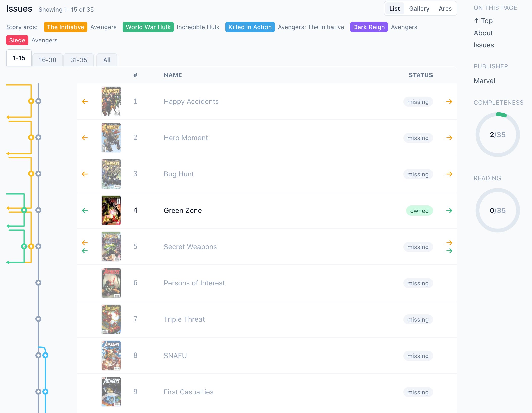The width and height of the screenshot is (532, 413).
Task: Open the 31-35 issues tab
Action: pyautogui.click(x=79, y=60)
